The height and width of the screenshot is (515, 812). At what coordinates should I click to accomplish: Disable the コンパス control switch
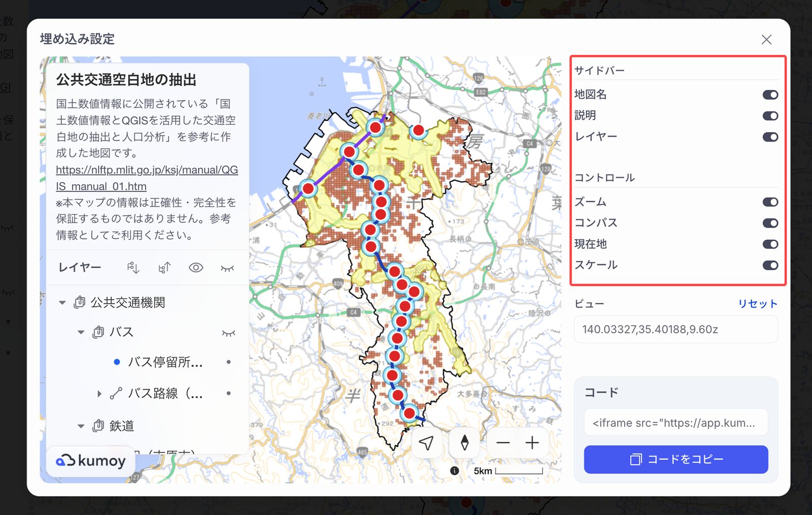(770, 223)
